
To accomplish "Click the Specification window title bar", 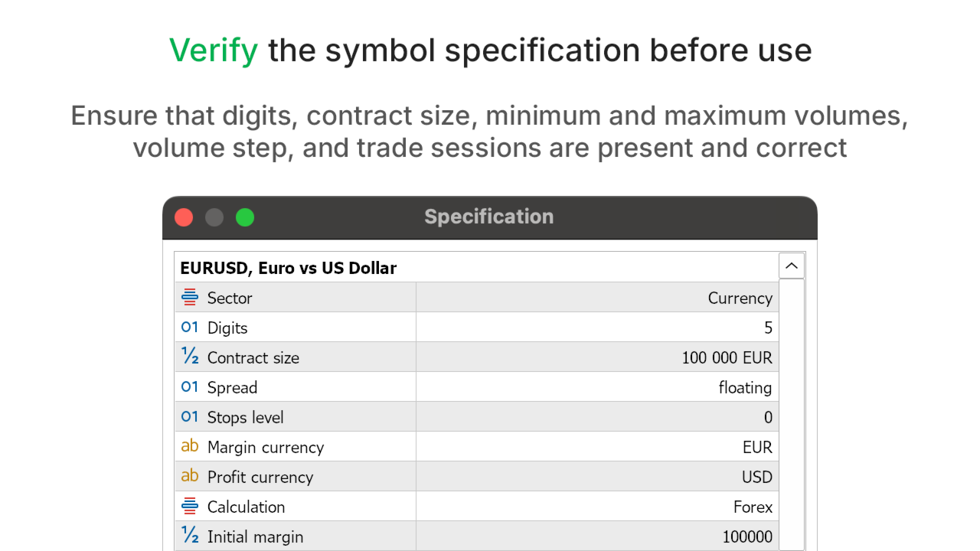I will (489, 217).
